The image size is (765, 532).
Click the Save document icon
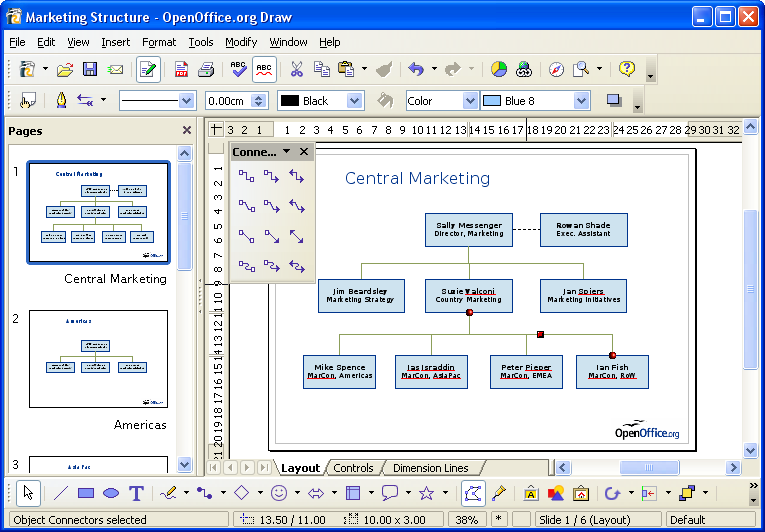(x=90, y=69)
